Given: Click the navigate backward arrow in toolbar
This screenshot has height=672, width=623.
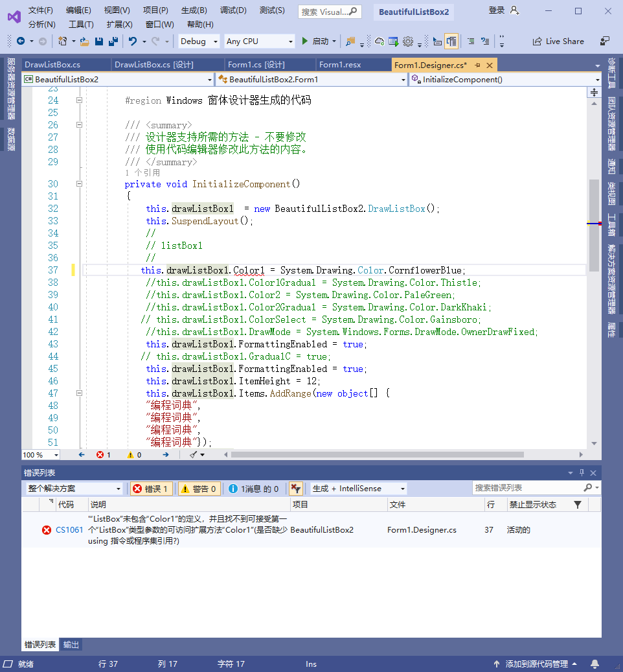Looking at the screenshot, I should pos(21,41).
